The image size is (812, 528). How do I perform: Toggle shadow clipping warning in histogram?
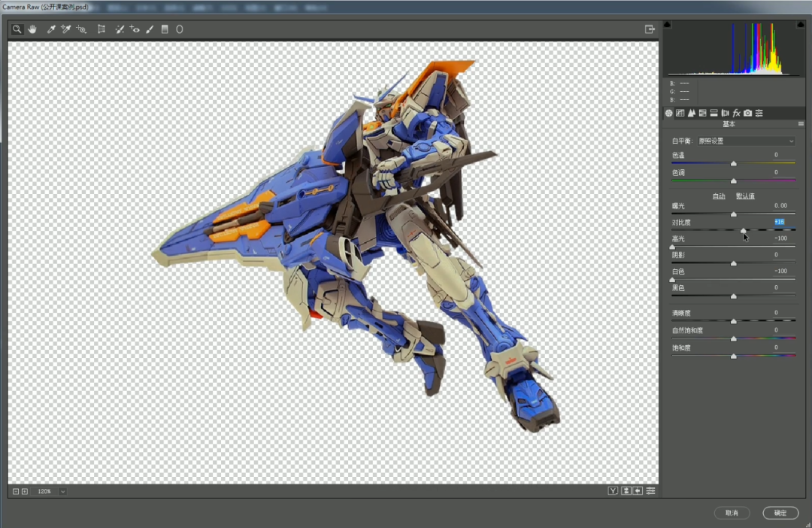click(x=668, y=24)
